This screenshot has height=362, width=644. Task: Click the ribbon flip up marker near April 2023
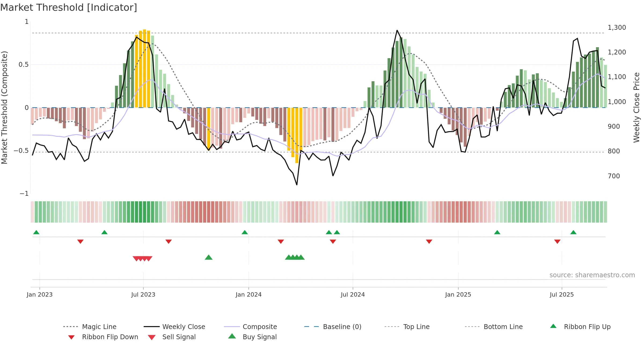[104, 232]
